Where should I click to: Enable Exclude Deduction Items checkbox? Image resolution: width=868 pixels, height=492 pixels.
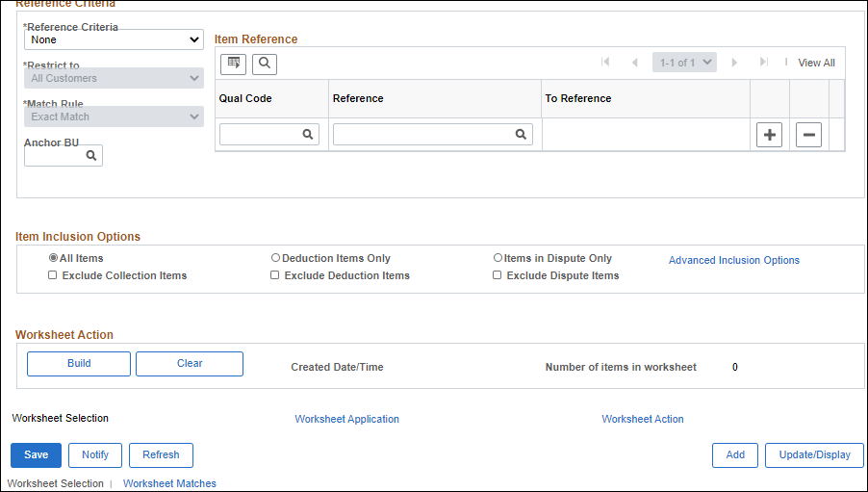pos(274,275)
